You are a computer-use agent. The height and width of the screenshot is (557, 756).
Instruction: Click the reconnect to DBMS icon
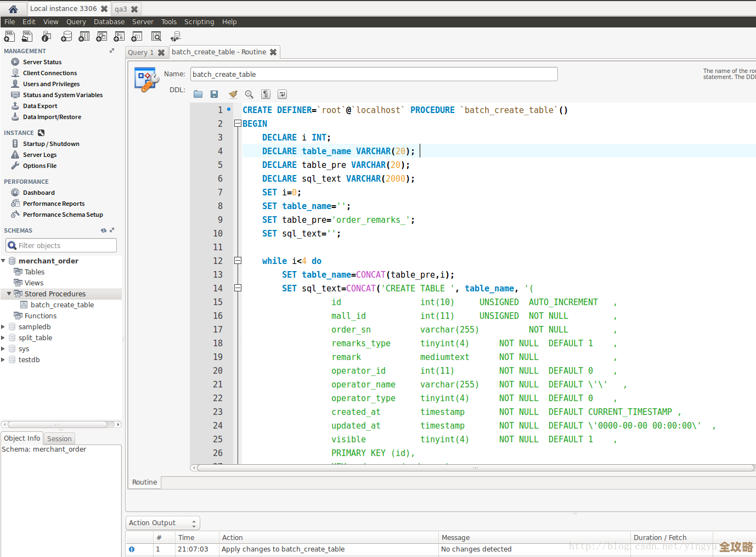click(x=176, y=36)
